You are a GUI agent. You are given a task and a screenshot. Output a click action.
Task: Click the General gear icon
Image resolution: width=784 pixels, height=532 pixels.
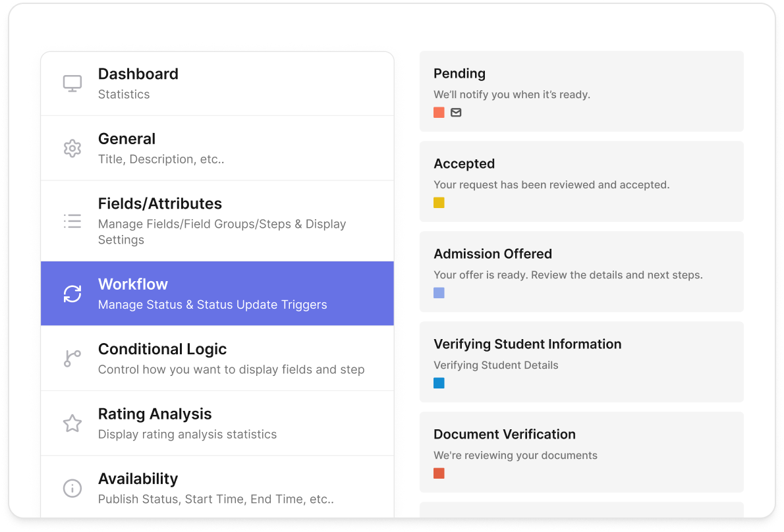point(72,148)
